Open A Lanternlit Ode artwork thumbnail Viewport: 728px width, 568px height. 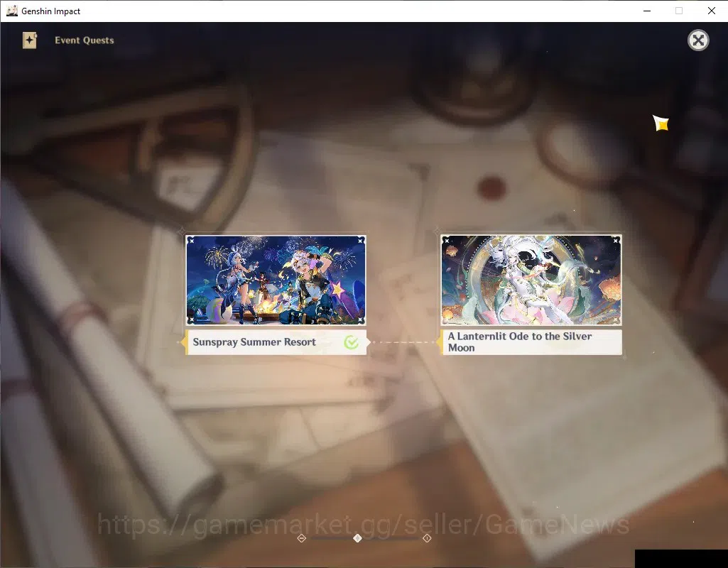point(531,280)
